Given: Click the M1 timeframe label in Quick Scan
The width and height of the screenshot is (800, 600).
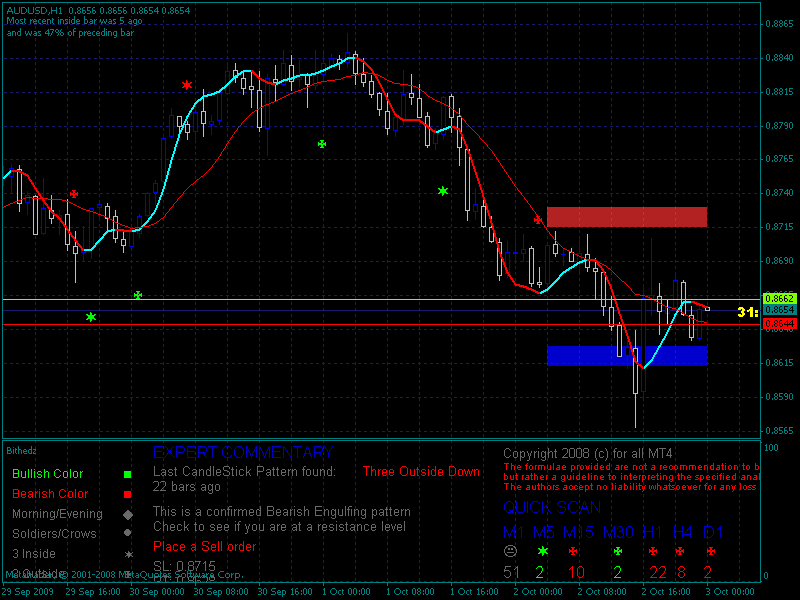Looking at the screenshot, I should pyautogui.click(x=513, y=533).
